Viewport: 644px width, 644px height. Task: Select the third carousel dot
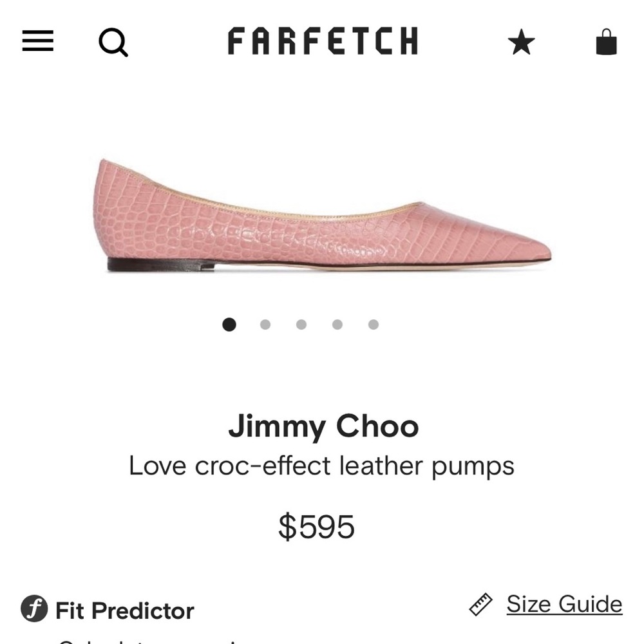coord(300,325)
